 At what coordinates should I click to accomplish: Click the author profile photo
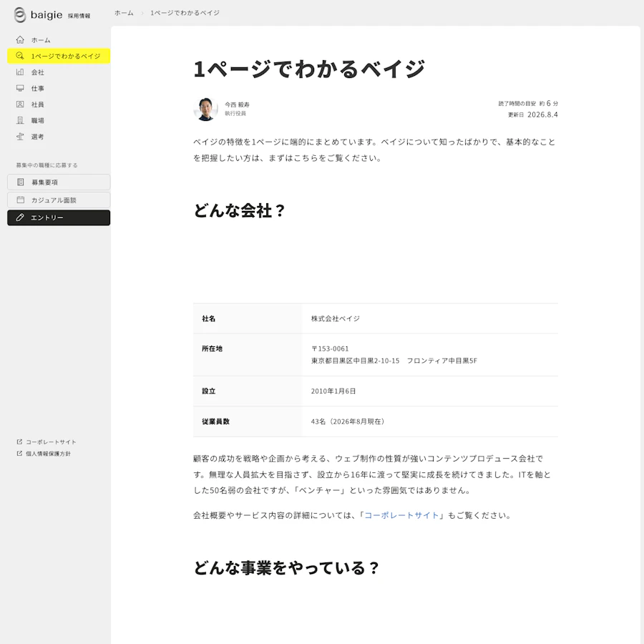[206, 109]
